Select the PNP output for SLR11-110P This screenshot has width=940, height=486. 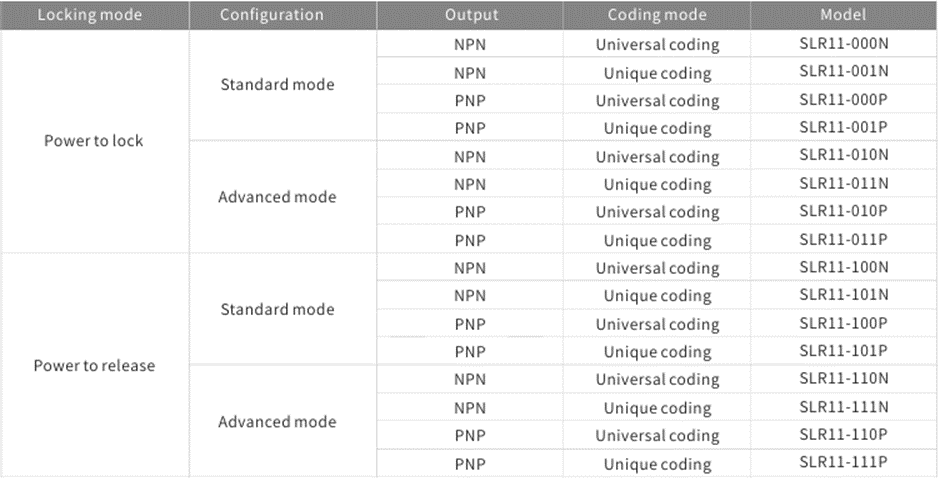(x=469, y=436)
